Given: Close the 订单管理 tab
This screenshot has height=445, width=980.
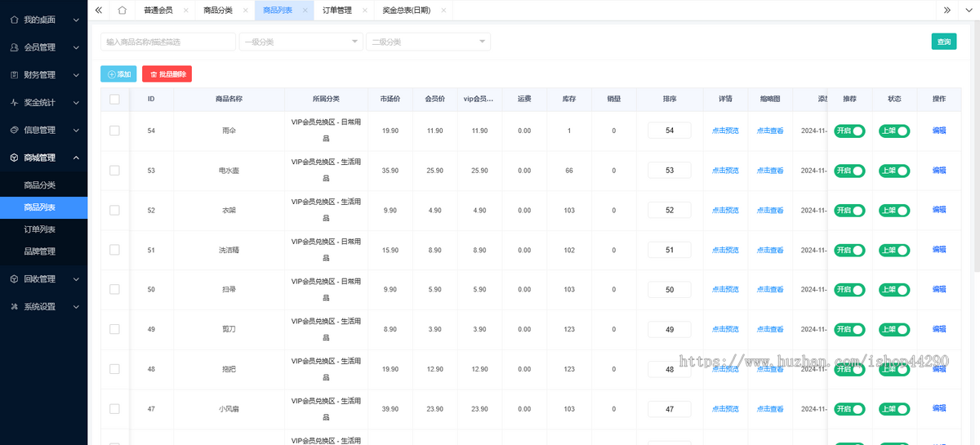Looking at the screenshot, I should click(364, 11).
